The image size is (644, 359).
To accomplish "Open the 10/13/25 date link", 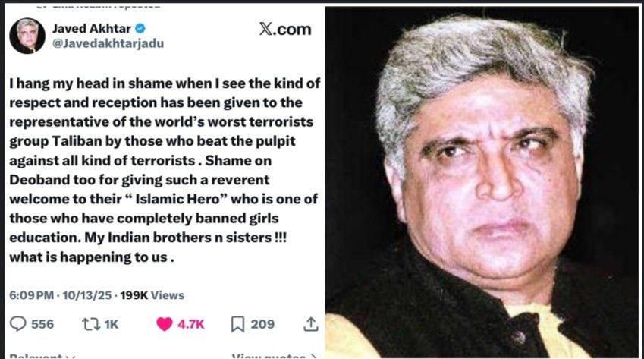I will click(x=87, y=295).
